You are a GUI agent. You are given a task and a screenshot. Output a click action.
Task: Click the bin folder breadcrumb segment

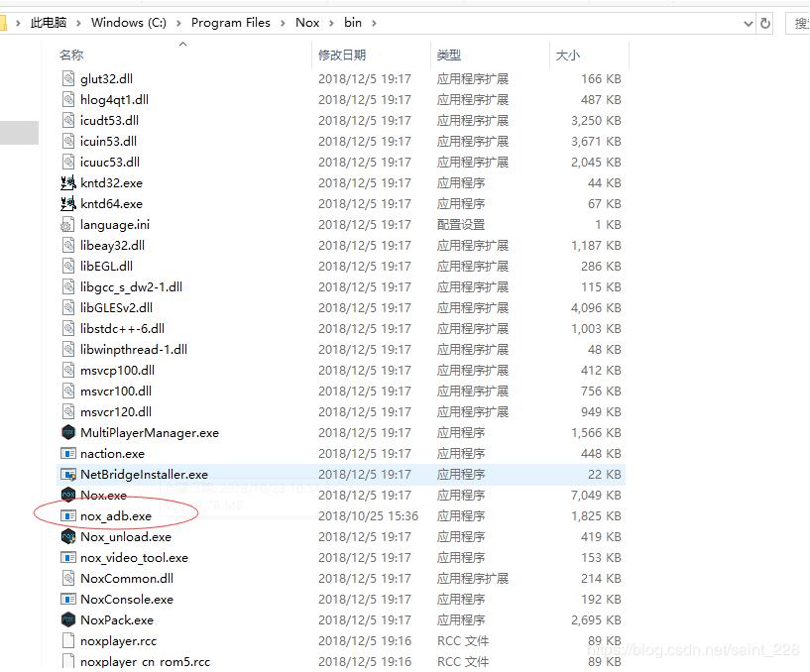click(353, 23)
